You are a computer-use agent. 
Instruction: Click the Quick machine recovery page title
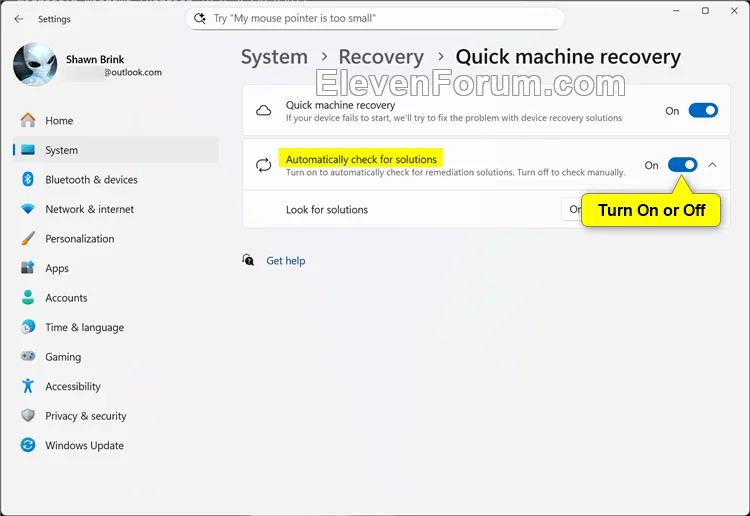pyautogui.click(x=568, y=57)
